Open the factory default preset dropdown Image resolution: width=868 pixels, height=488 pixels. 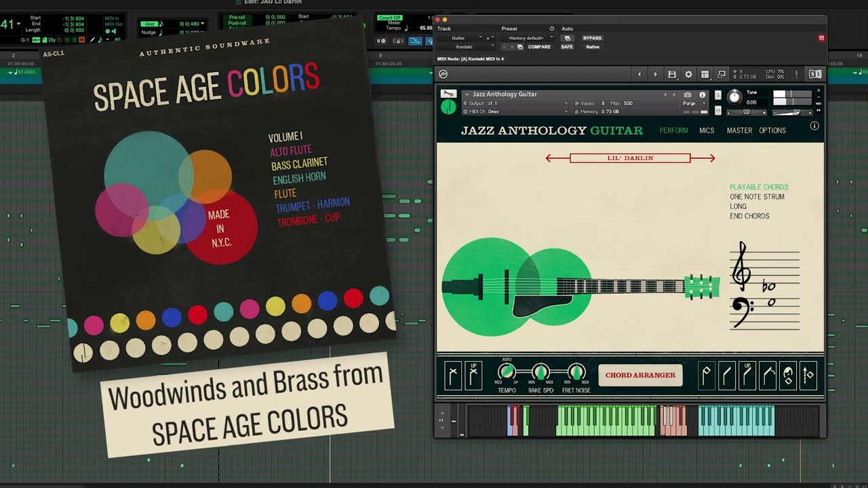(x=528, y=38)
